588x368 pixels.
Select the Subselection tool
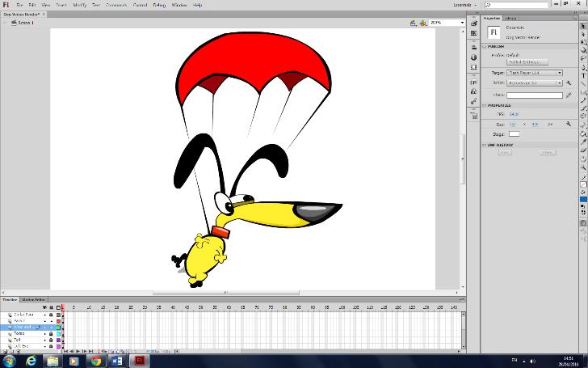[583, 34]
